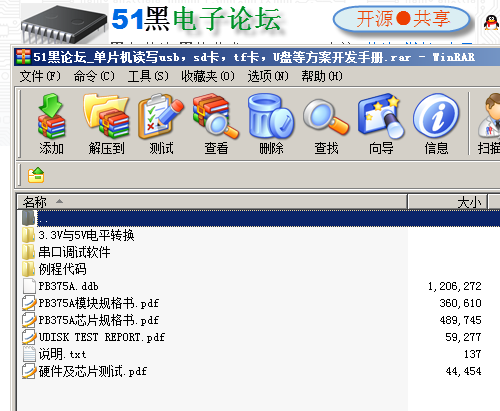Click the PB375A芯片规格书.pdf file icon
This screenshot has width=500, height=411.
(29, 320)
